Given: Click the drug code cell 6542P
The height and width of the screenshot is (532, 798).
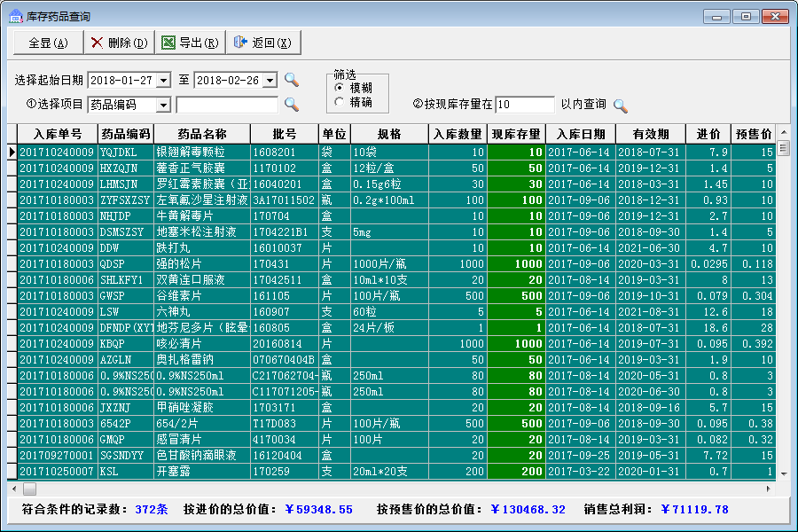Looking at the screenshot, I should click(126, 424).
